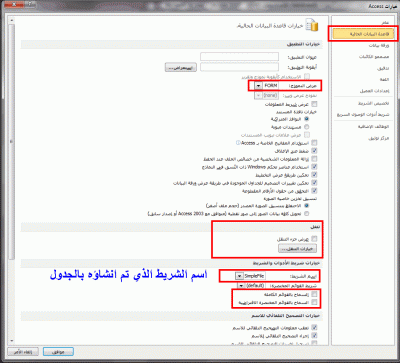Viewport: 400px width, 363px height.
Task: Open Client Settings options category
Action: point(374,91)
